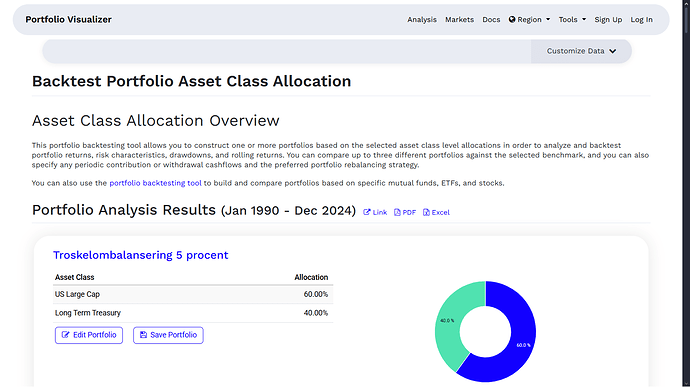Click the Sign Up link
This screenshot has width=690, height=387.
(x=608, y=19)
